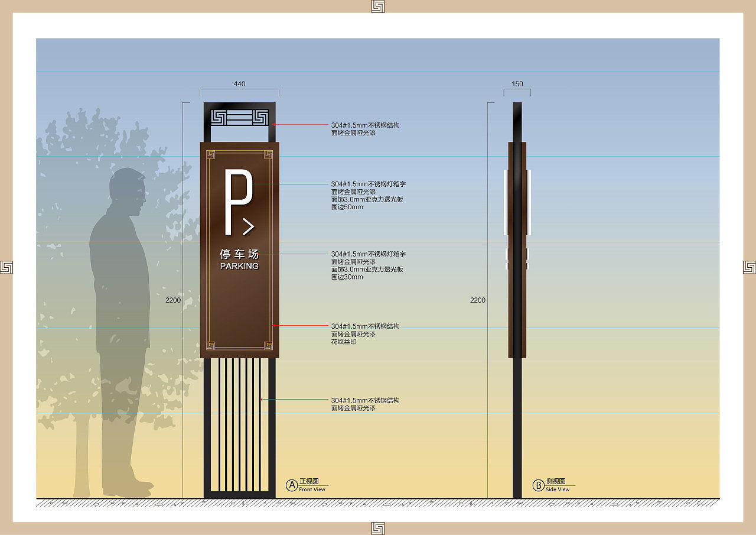
Task: Click the PARKING text on the sign
Action: tap(239, 266)
